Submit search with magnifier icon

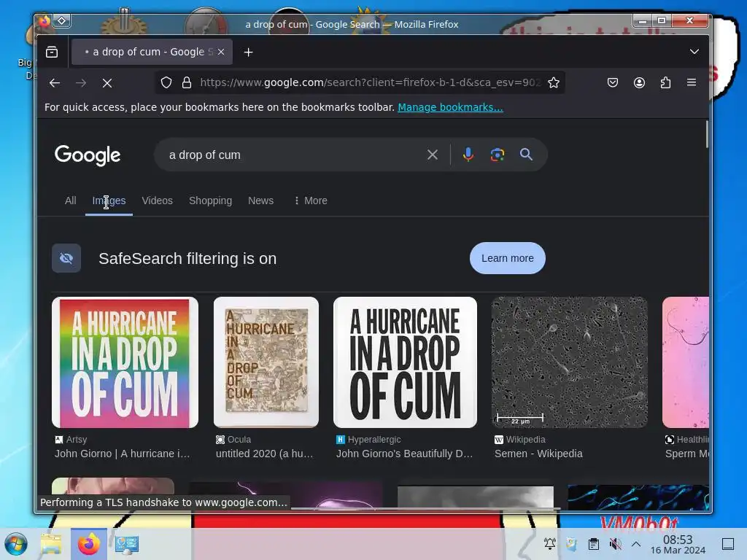click(x=526, y=155)
